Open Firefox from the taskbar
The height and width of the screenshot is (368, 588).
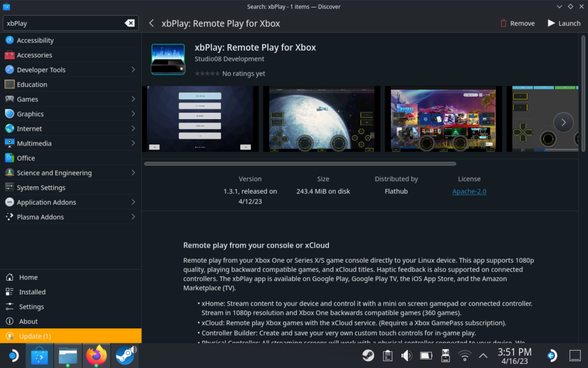tap(96, 355)
